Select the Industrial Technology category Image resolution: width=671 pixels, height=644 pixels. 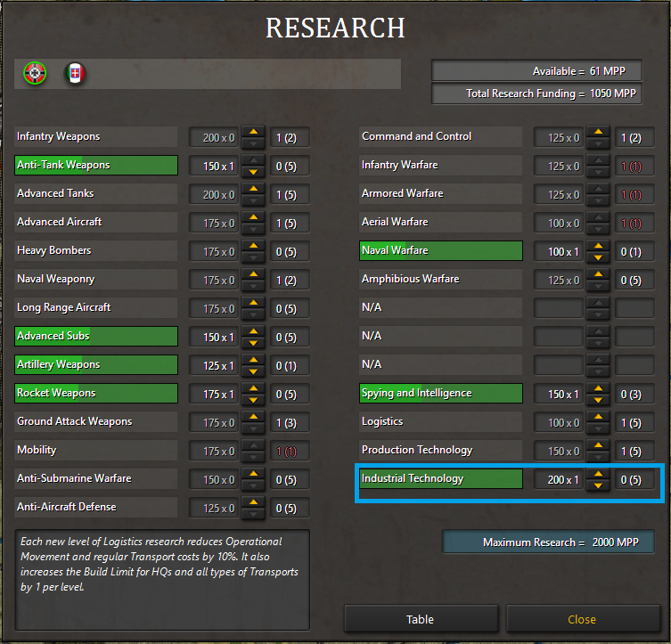[441, 479]
